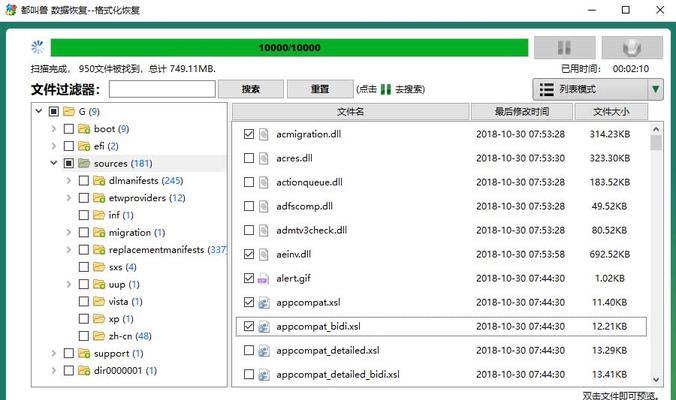Uncheck the alert.gif checkbox
The height and width of the screenshot is (400, 676).
pyautogui.click(x=249, y=278)
